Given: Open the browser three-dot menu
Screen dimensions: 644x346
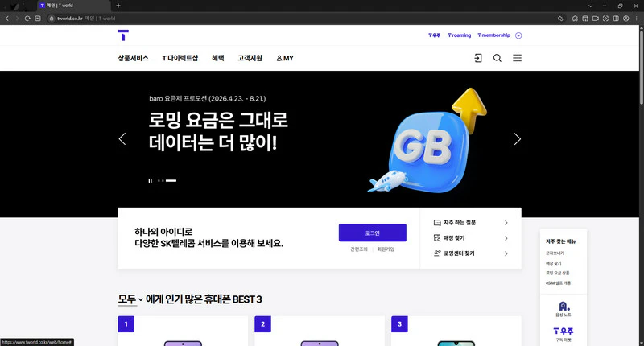Looking at the screenshot, I should click(x=637, y=19).
